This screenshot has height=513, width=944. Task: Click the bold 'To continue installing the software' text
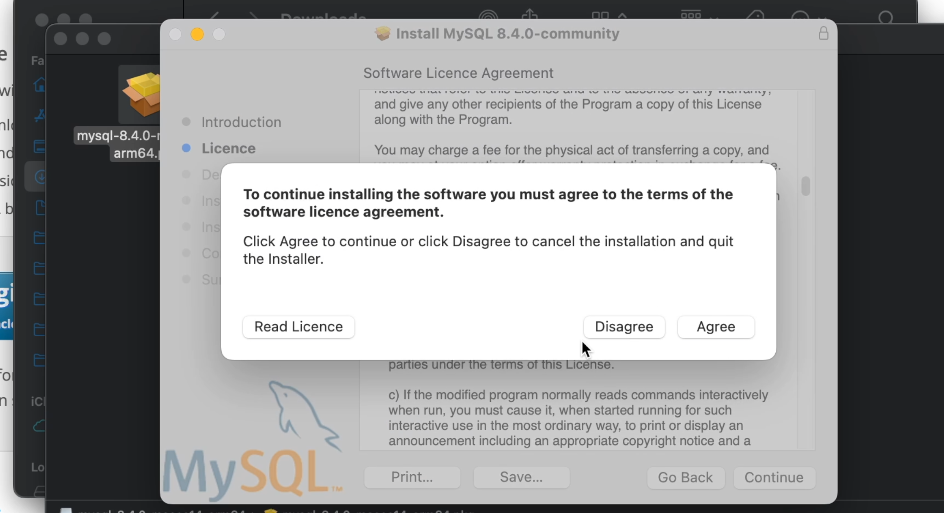[x=488, y=203]
